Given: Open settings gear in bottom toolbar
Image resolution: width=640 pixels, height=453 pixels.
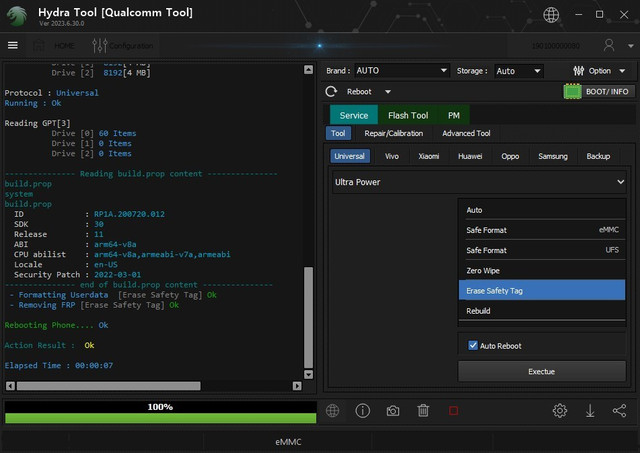Looking at the screenshot, I should coord(560,411).
